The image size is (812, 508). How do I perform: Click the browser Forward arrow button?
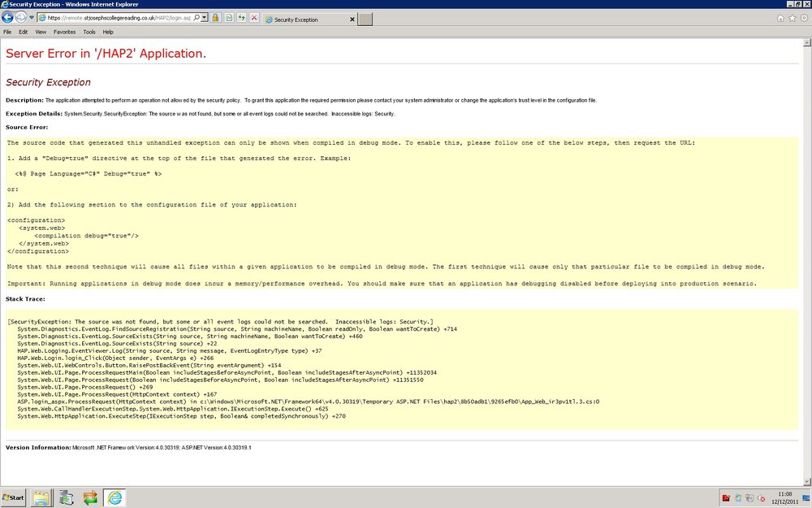[x=21, y=18]
